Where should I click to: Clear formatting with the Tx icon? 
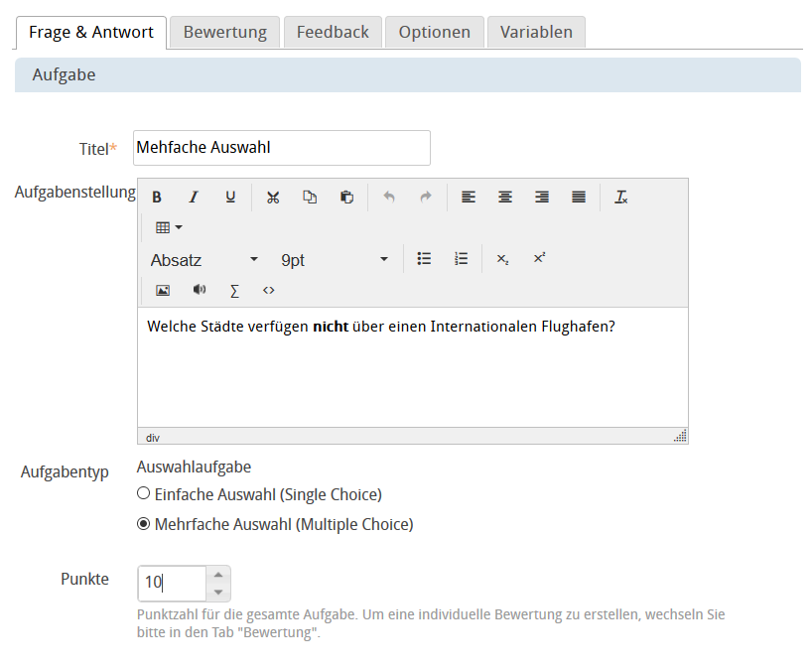tap(621, 198)
